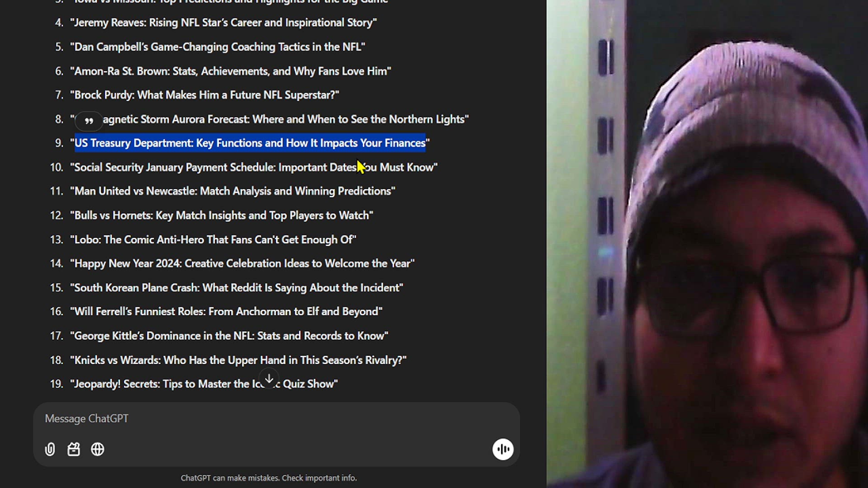Click the attach file paperclip icon
This screenshot has height=488, width=868.
(50, 449)
